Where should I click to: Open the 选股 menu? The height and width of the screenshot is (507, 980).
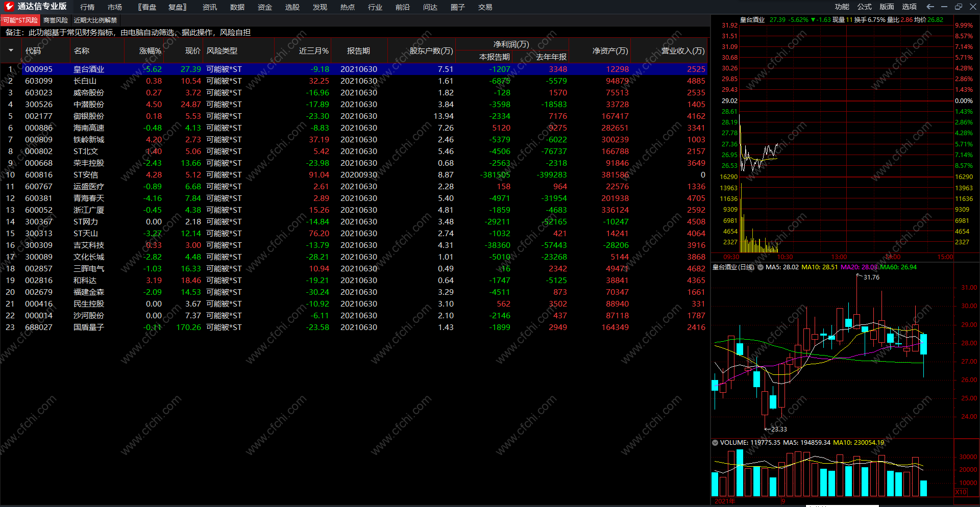(292, 7)
